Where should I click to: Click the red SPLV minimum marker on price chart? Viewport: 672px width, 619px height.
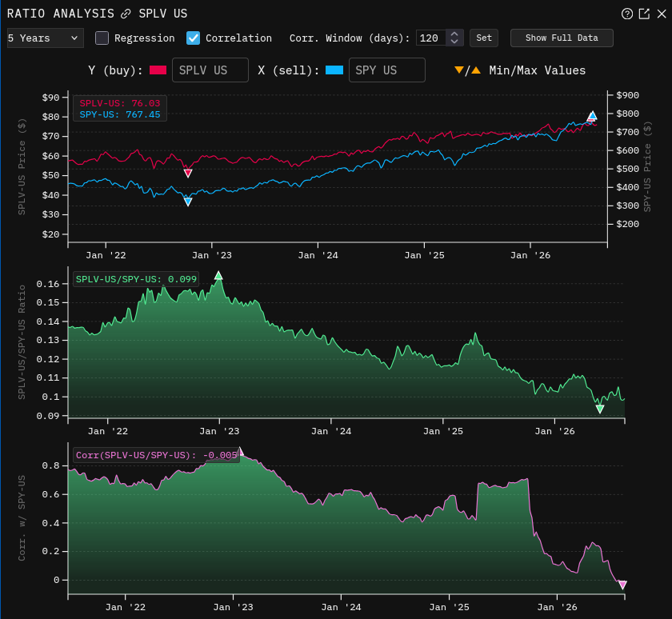click(x=188, y=173)
